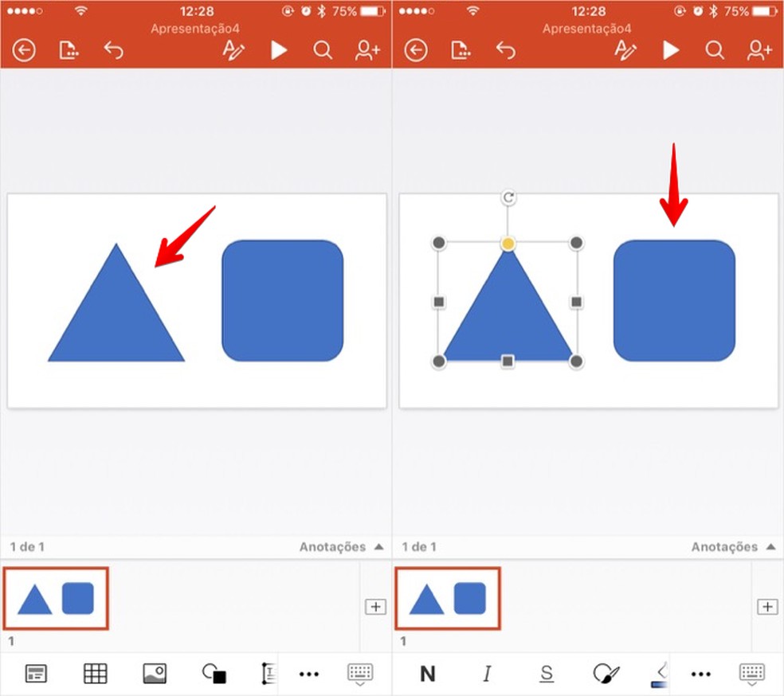Click yellow adjustment handle on triangle
Screen dimensions: 784x696
tap(508, 244)
